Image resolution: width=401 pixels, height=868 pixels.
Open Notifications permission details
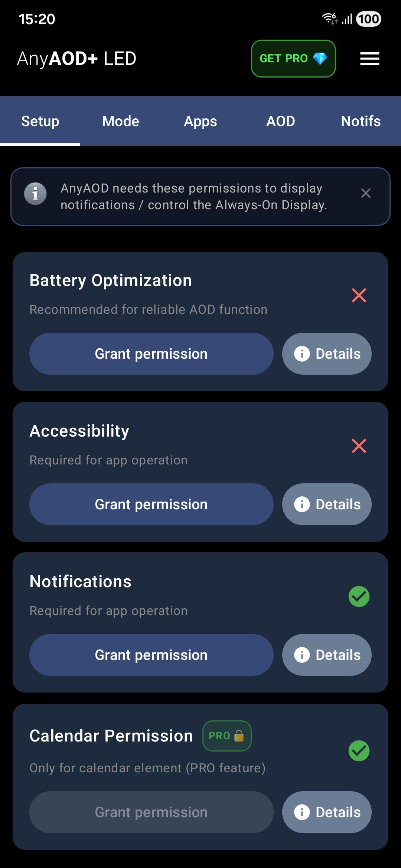pos(327,655)
